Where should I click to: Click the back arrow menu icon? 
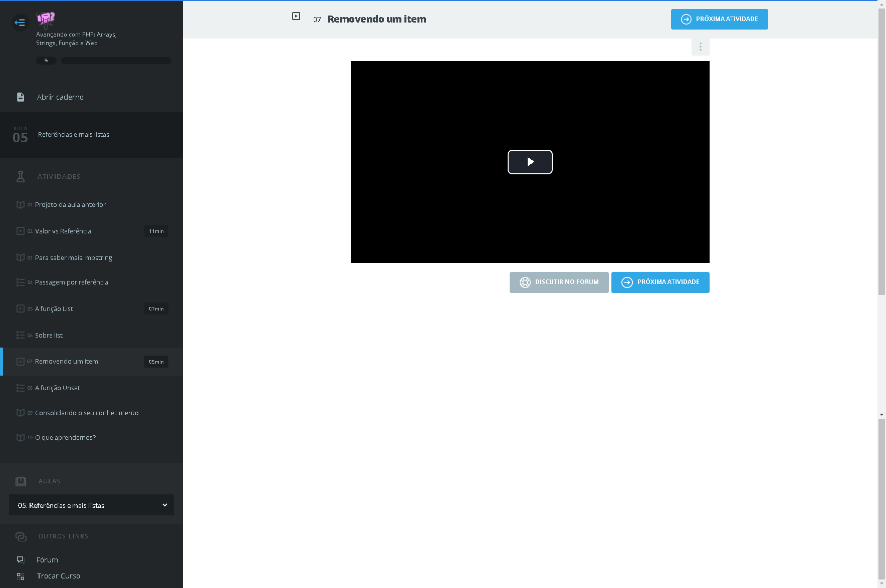[20, 22]
